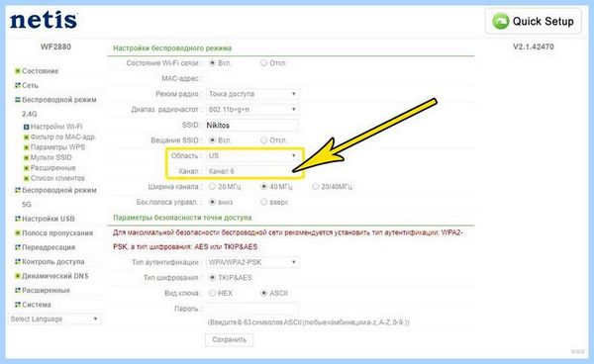Expand the Расширенные main menu
The height and width of the screenshot is (364, 594).
click(46, 290)
